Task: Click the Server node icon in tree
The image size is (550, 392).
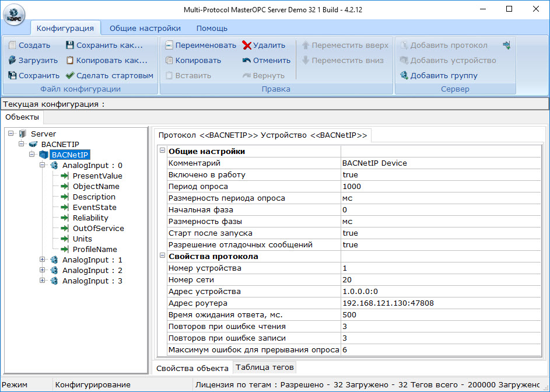Action: (23, 134)
